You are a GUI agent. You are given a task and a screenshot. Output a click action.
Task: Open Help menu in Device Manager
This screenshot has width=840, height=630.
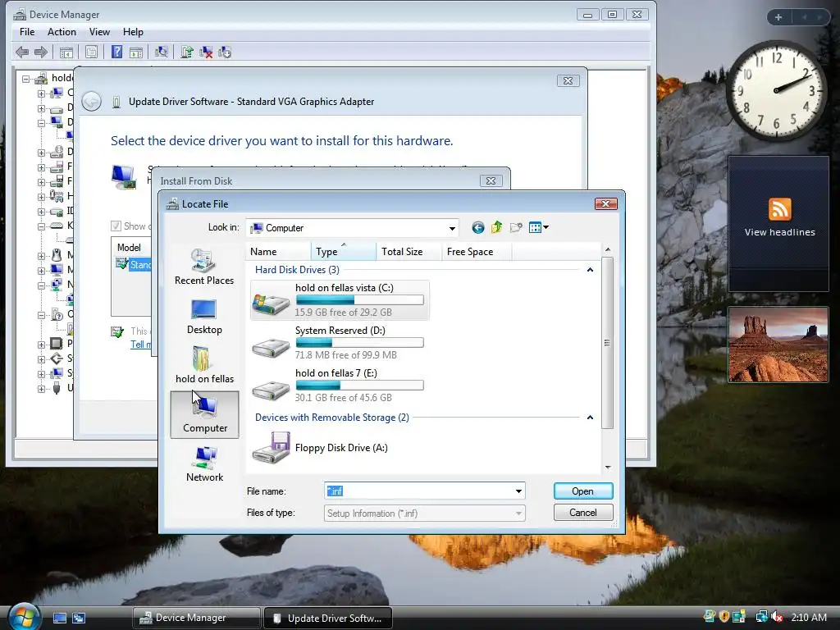(x=133, y=32)
